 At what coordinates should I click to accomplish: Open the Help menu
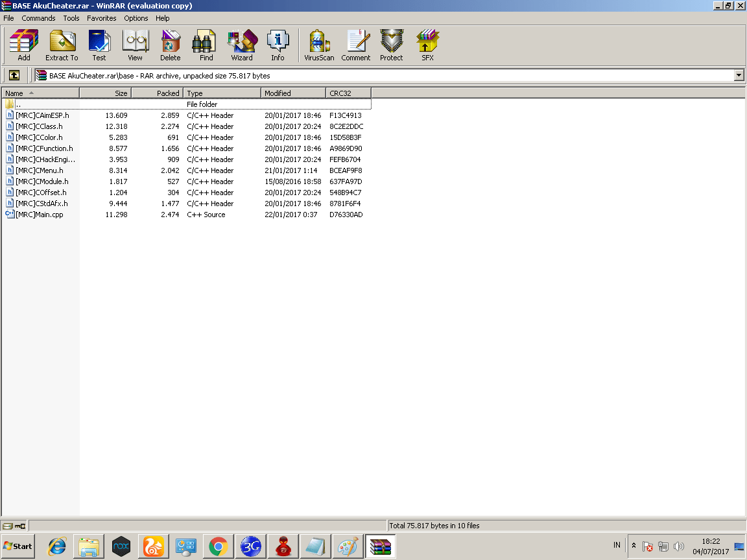coord(163,18)
